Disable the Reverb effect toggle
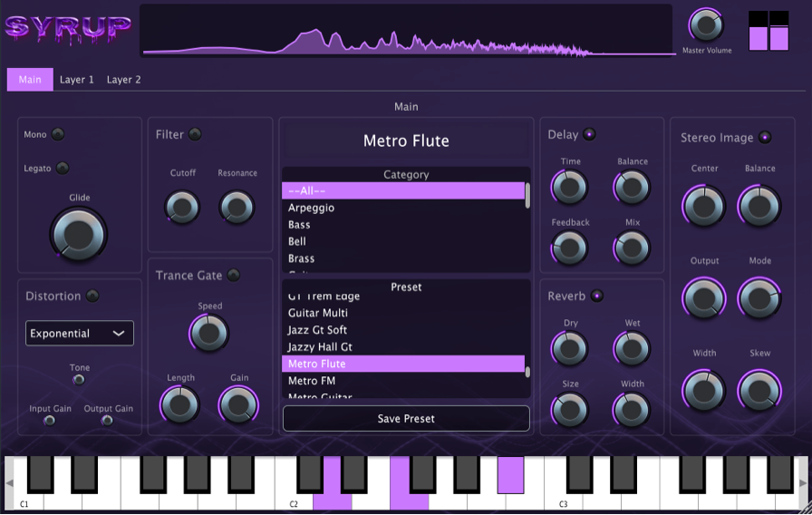This screenshot has height=515, width=812. tap(597, 296)
